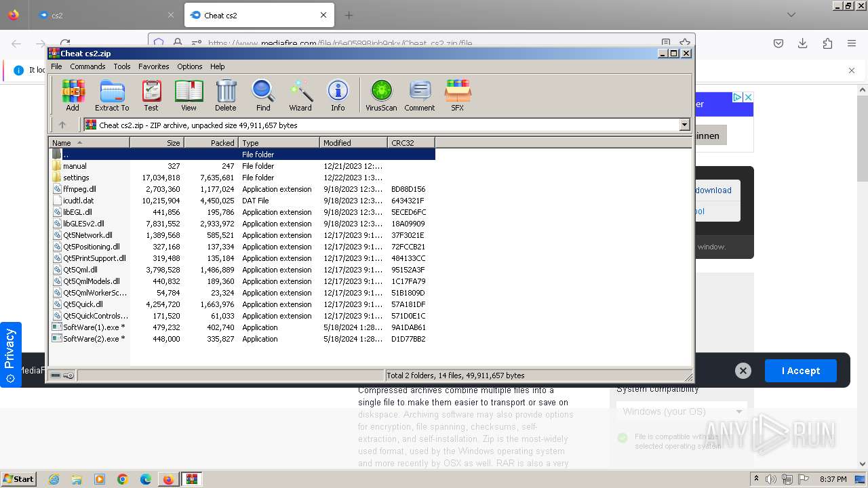Open the Options menu

(x=190, y=66)
